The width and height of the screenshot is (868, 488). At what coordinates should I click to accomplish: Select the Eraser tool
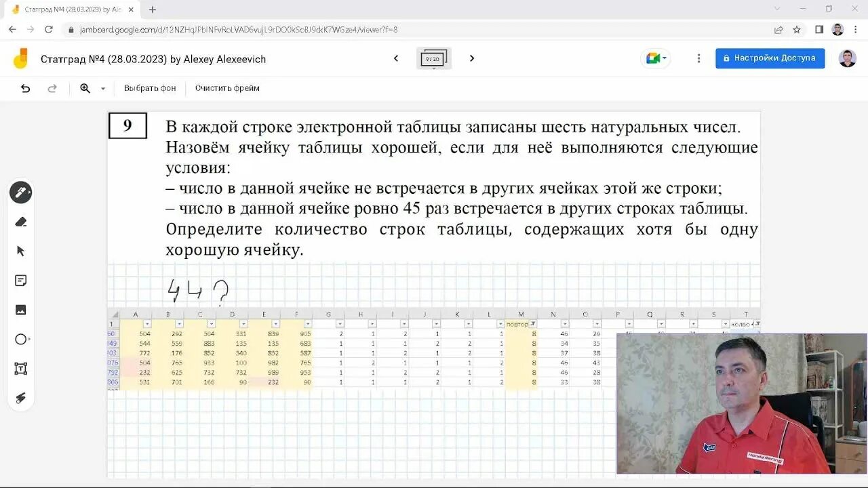pyautogui.click(x=21, y=222)
